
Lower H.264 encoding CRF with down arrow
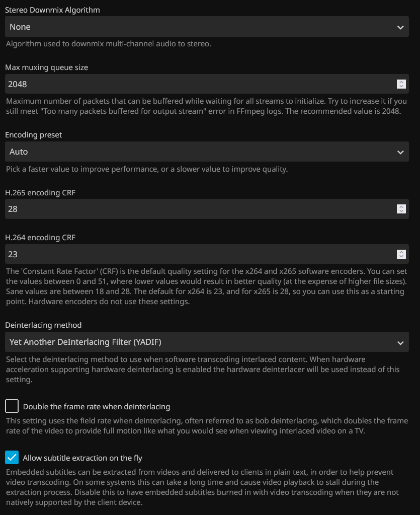pyautogui.click(x=401, y=256)
